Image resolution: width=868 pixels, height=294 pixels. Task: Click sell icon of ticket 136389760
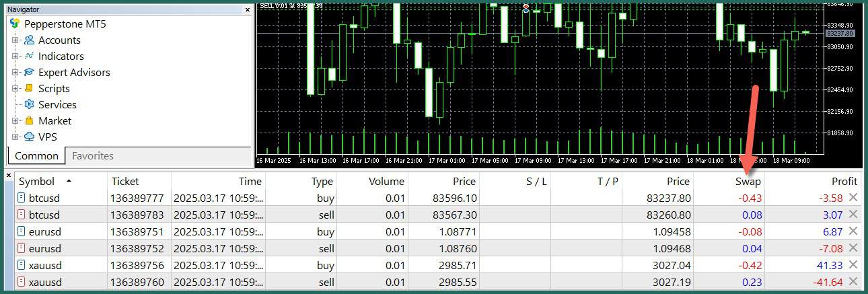pyautogui.click(x=21, y=283)
